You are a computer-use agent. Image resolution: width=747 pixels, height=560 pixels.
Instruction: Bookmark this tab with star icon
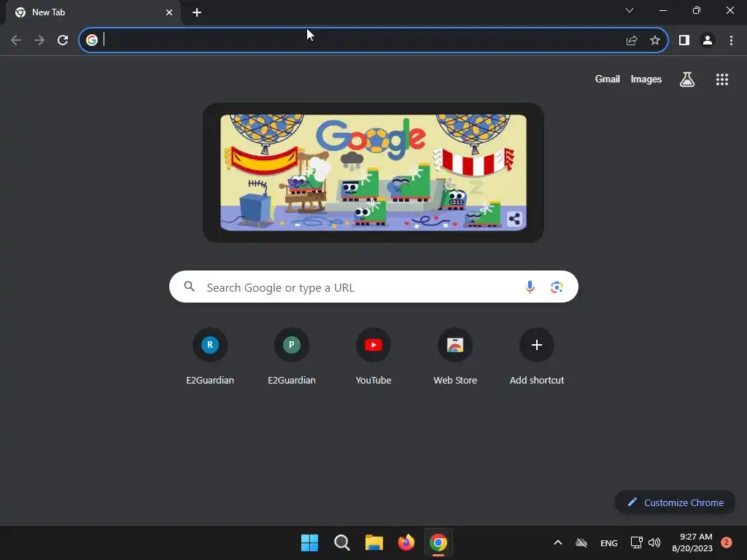[x=655, y=40]
